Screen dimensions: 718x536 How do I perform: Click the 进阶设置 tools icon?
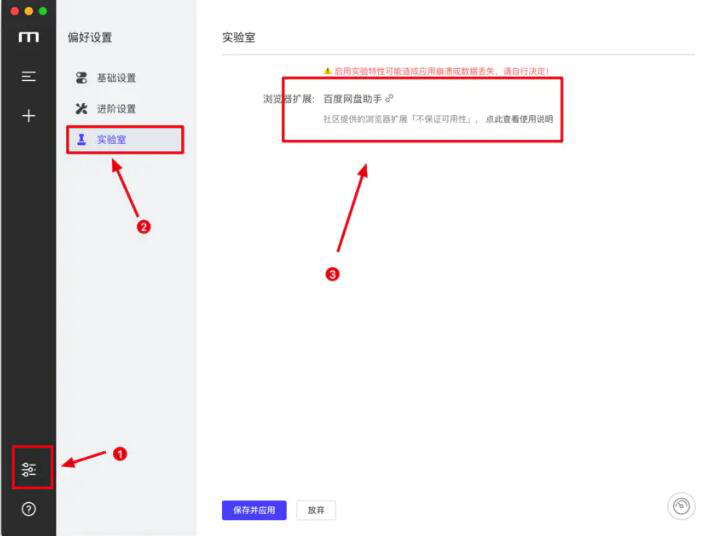pyautogui.click(x=82, y=108)
